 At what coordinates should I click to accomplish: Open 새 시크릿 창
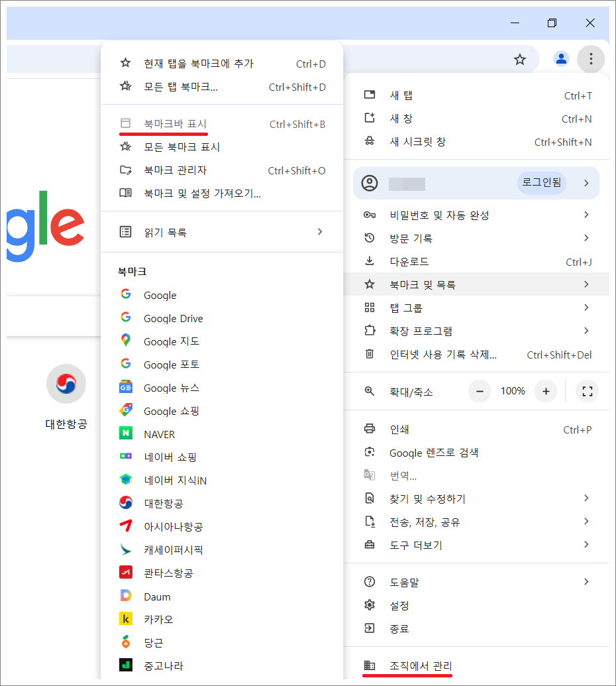click(476, 142)
